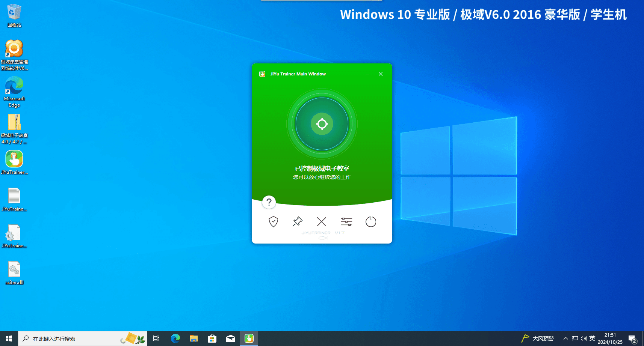Open the Windows Start menu
The height and width of the screenshot is (346, 644).
coord(9,338)
